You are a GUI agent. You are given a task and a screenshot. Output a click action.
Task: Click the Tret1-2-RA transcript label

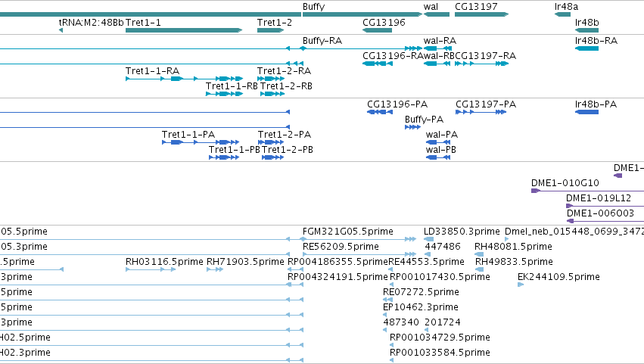coord(284,71)
